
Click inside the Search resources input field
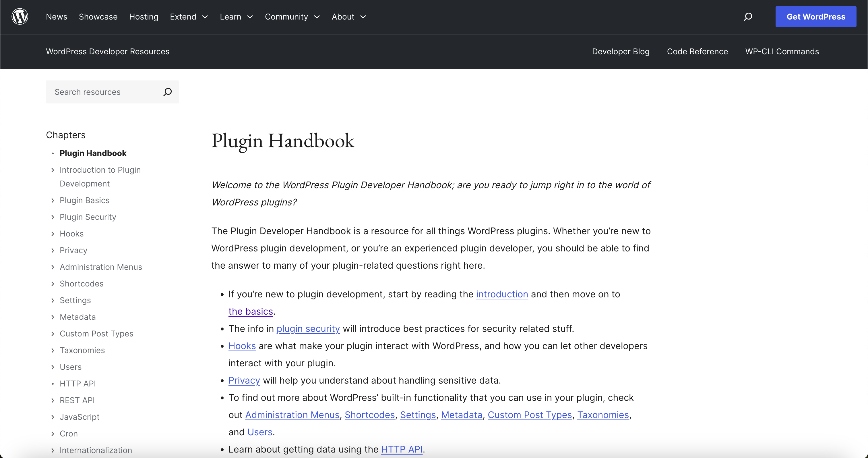pos(101,92)
